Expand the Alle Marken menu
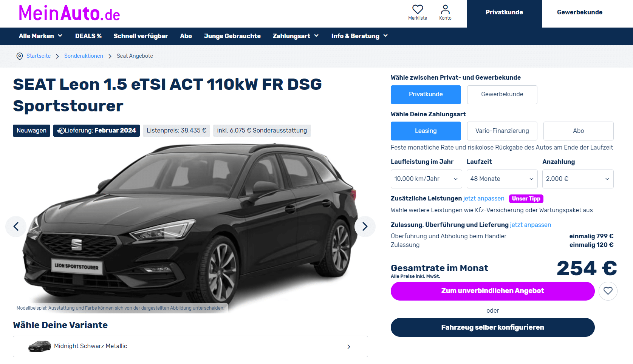Viewport: 633px width, 364px height. [40, 36]
